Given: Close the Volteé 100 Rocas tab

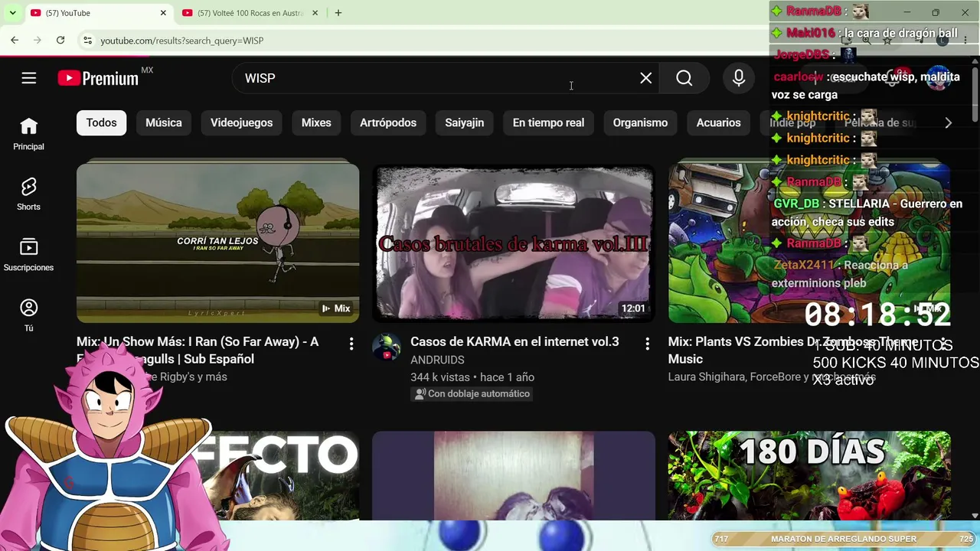Looking at the screenshot, I should pos(316,13).
